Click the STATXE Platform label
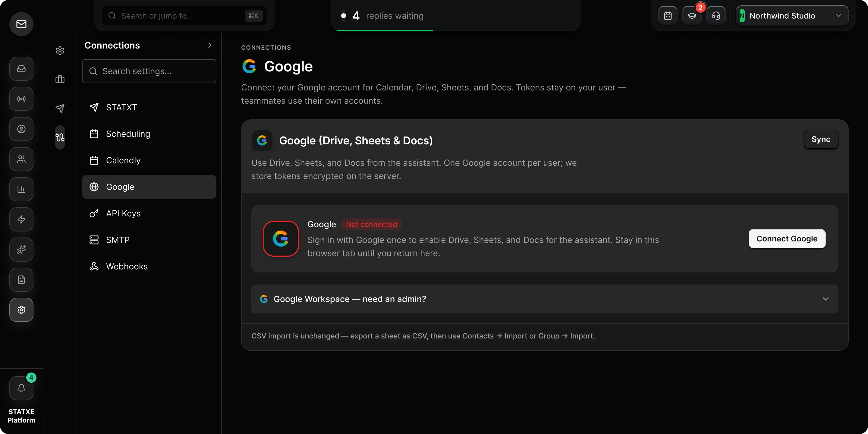This screenshot has width=868, height=434. click(21, 416)
